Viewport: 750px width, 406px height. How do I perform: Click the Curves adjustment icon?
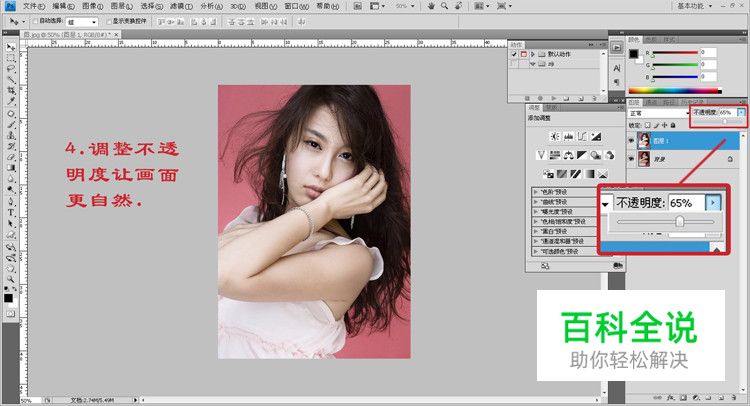[583, 136]
